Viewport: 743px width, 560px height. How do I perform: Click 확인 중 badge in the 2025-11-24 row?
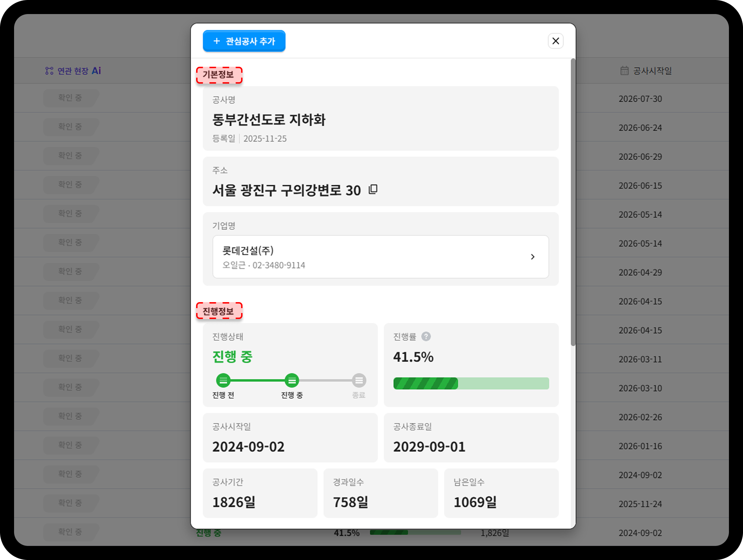pos(71,503)
